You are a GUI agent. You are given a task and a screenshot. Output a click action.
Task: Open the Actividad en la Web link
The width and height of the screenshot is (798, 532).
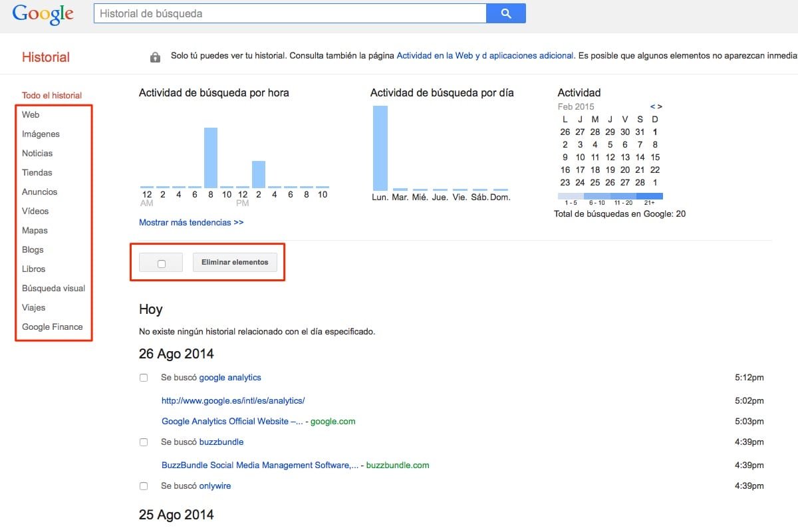tap(437, 56)
